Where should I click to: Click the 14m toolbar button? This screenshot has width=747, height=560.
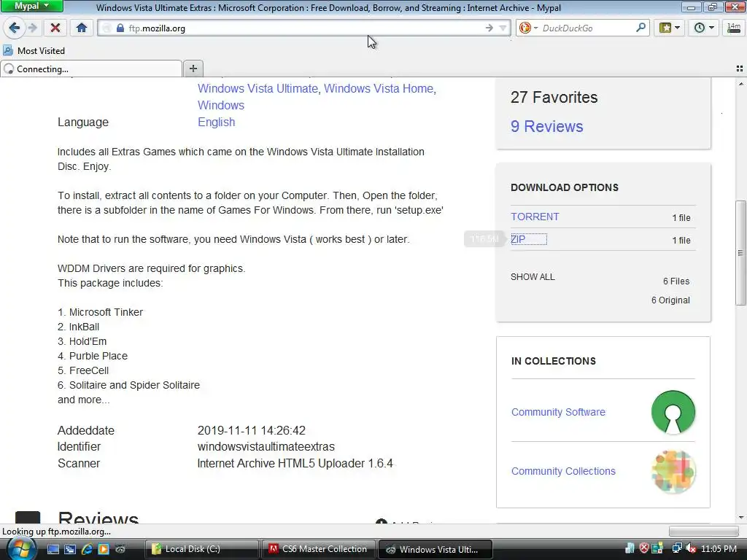click(734, 28)
